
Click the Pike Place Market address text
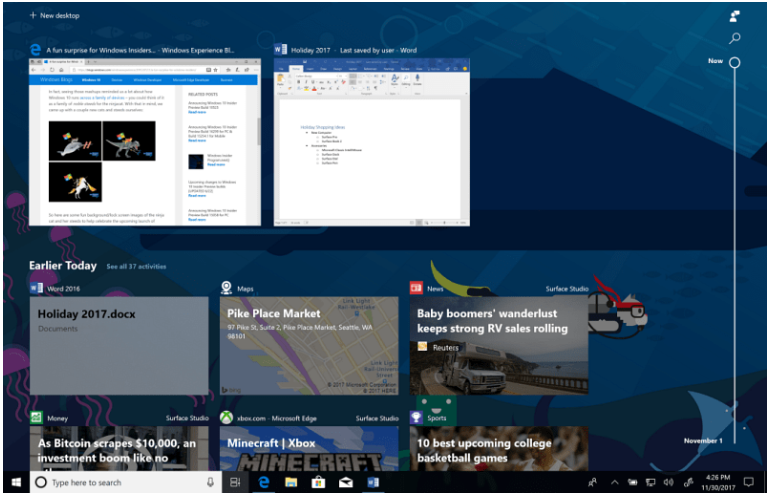300,332
